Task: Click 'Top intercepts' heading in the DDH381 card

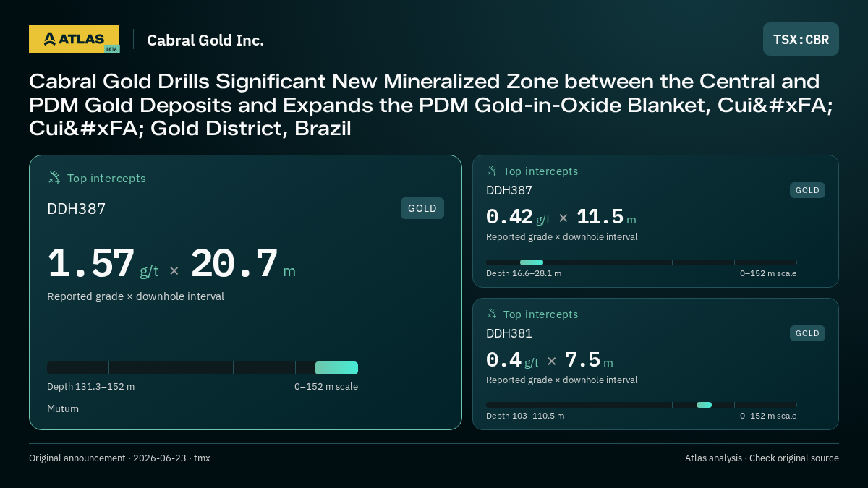Action: point(541,314)
